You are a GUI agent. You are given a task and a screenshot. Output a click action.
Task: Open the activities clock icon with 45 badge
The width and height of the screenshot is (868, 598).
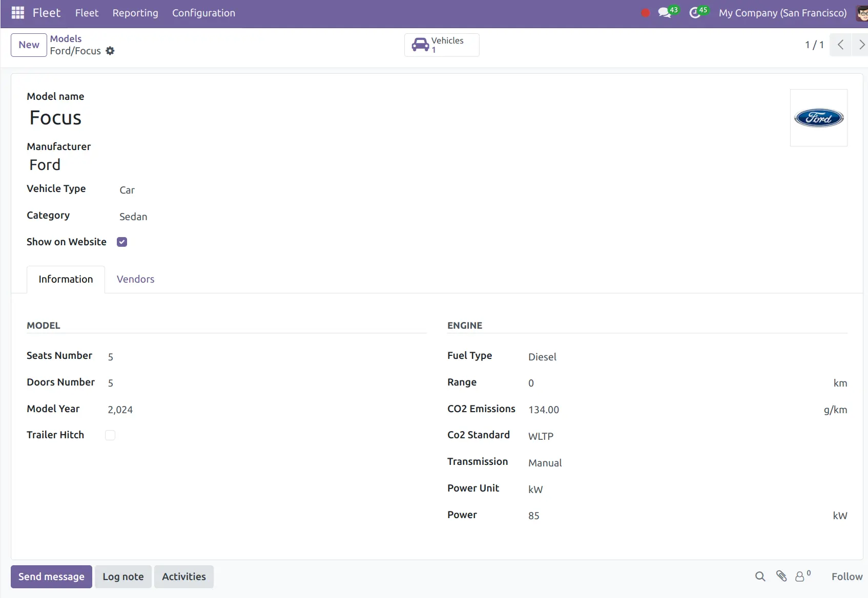[x=698, y=12]
